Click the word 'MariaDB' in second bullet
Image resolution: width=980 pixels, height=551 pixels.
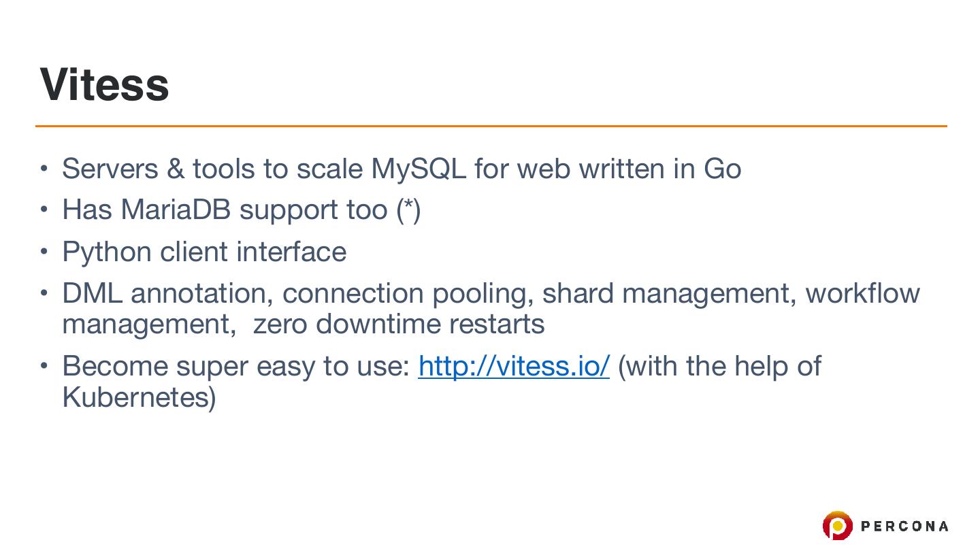[x=176, y=210]
